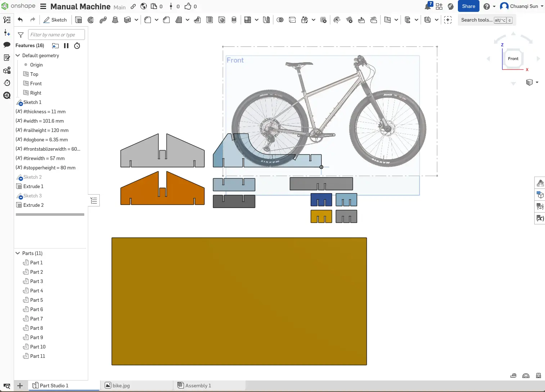Click the Sketch button

point(55,20)
